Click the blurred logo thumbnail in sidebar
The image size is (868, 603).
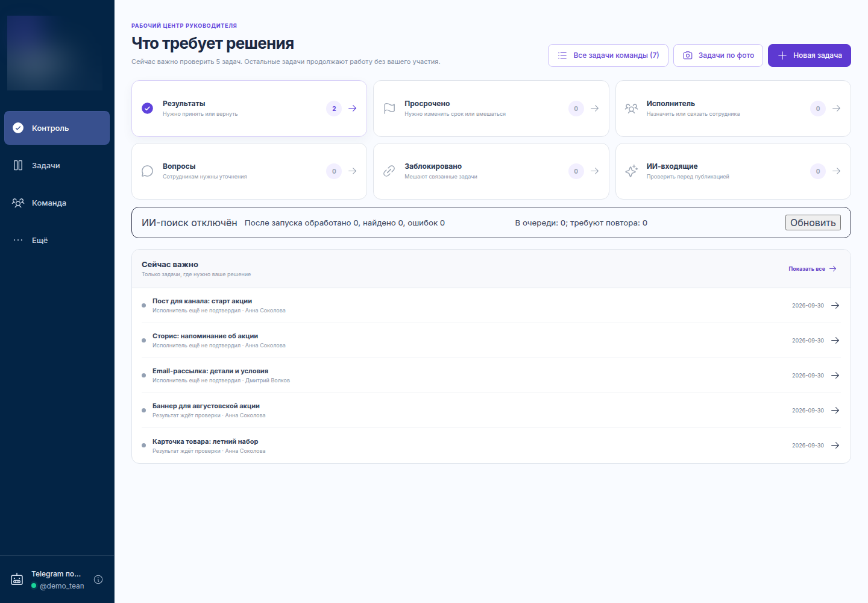(x=55, y=53)
